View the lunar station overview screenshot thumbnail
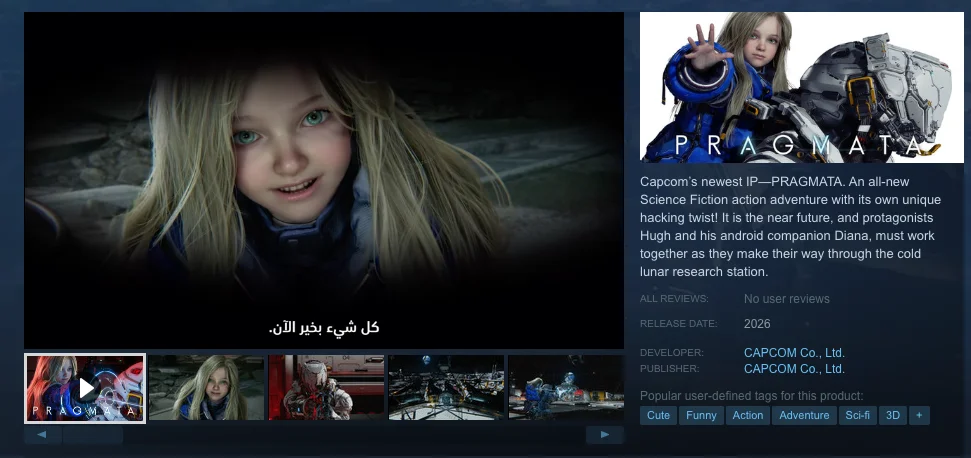 446,387
